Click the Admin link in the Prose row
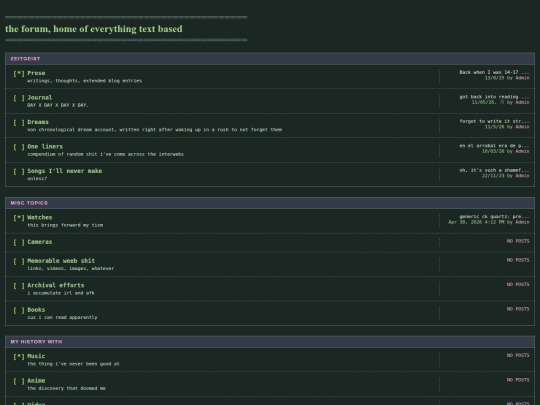The image size is (540, 405). (x=522, y=78)
